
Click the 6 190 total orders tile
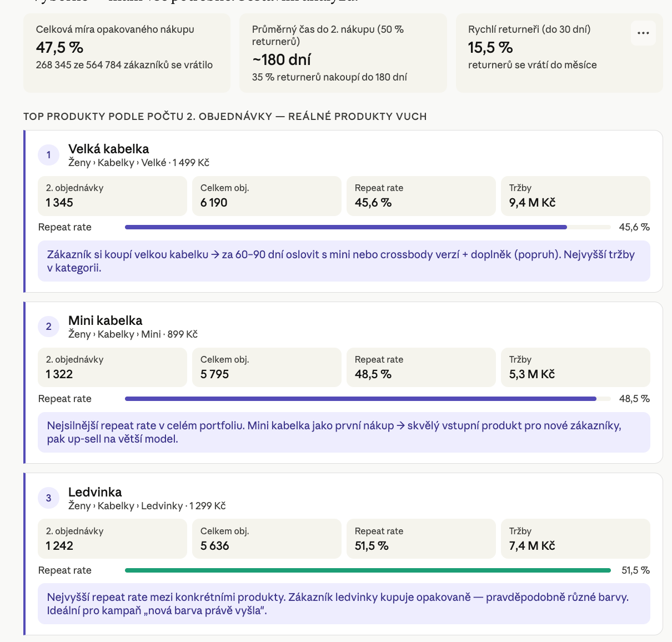click(267, 196)
